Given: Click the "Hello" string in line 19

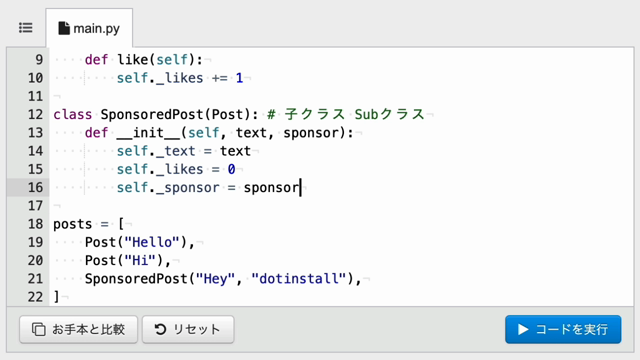Looking at the screenshot, I should point(152,242).
